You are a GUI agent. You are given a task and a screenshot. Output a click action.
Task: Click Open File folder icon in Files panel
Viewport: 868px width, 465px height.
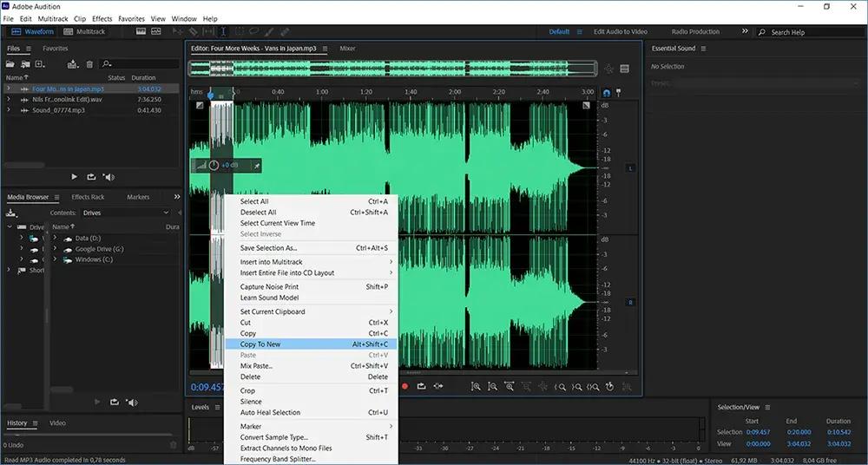[x=10, y=65]
